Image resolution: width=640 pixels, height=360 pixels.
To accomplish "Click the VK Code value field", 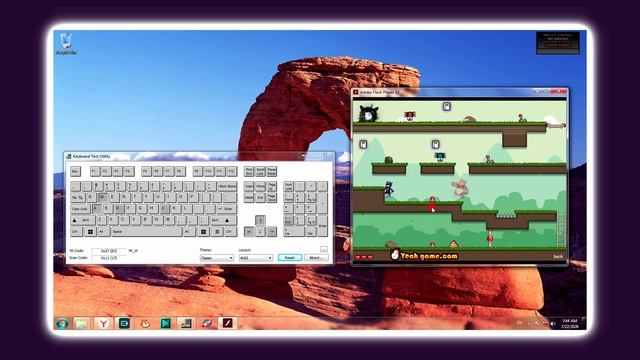I will pos(109,251).
